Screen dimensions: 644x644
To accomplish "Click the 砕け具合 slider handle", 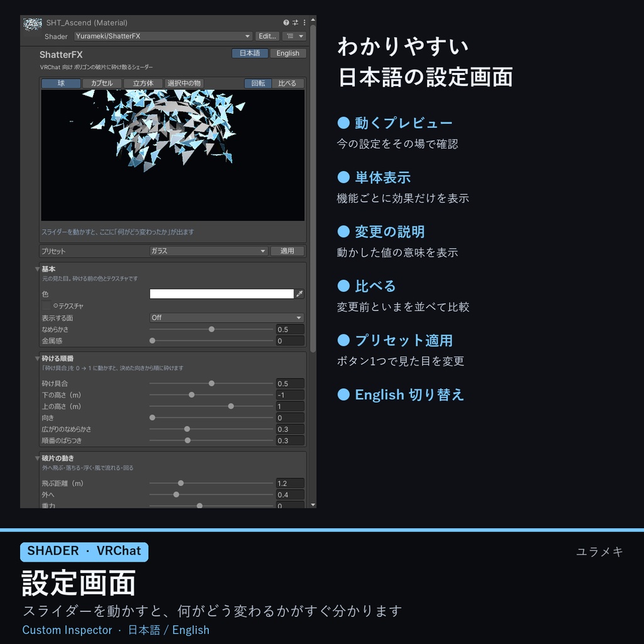I will point(211,384).
